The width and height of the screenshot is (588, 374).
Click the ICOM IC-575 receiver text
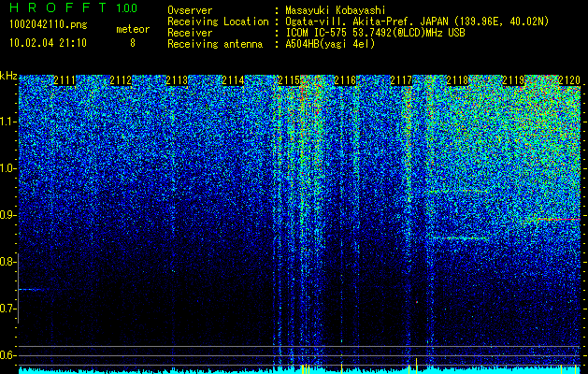[x=375, y=33]
